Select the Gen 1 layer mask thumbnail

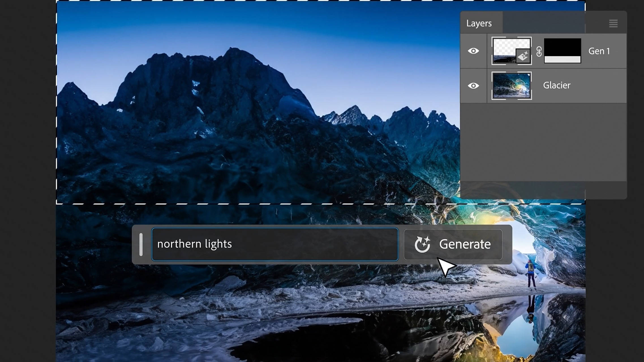click(x=562, y=51)
